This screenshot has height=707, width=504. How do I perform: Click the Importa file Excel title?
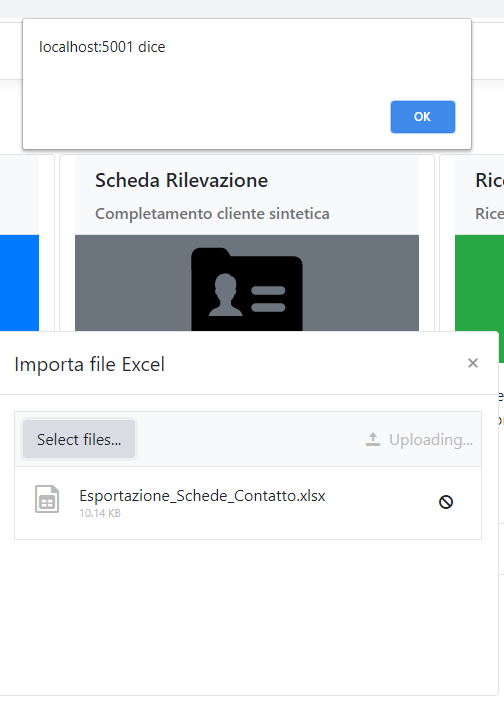[89, 364]
